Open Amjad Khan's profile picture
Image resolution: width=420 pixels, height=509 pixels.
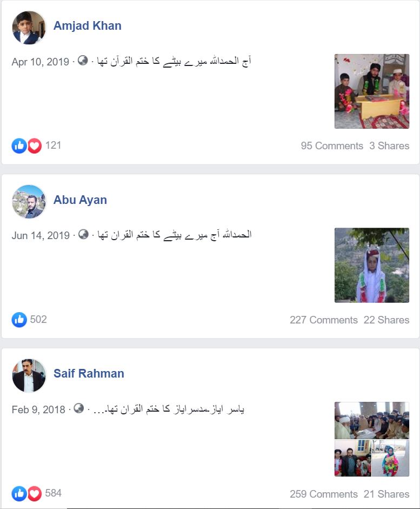click(x=29, y=28)
